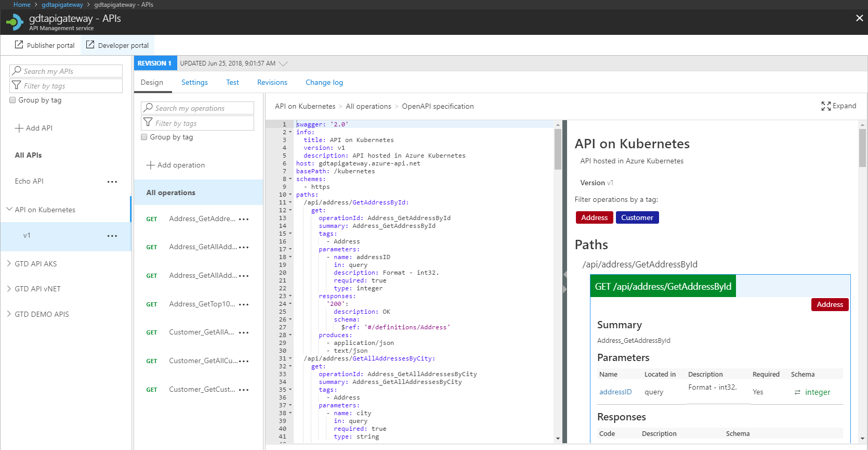Toggle Group by tag in APIs panel

[12, 100]
